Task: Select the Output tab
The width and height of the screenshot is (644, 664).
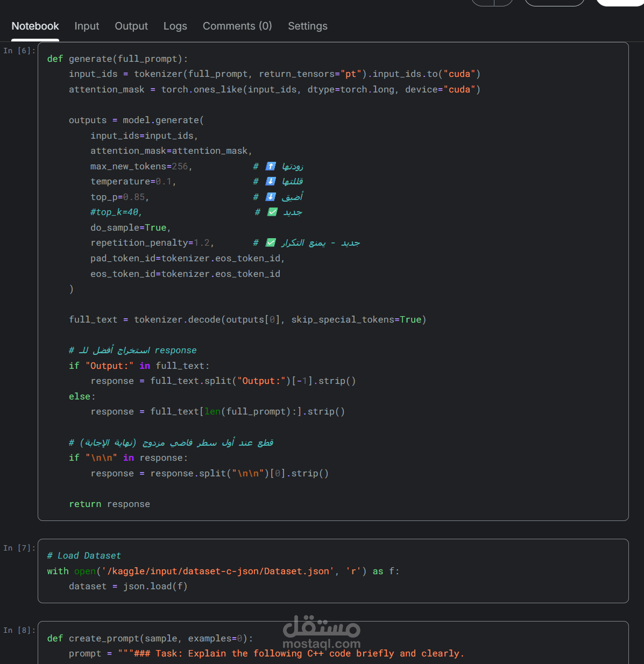Action: tap(131, 26)
